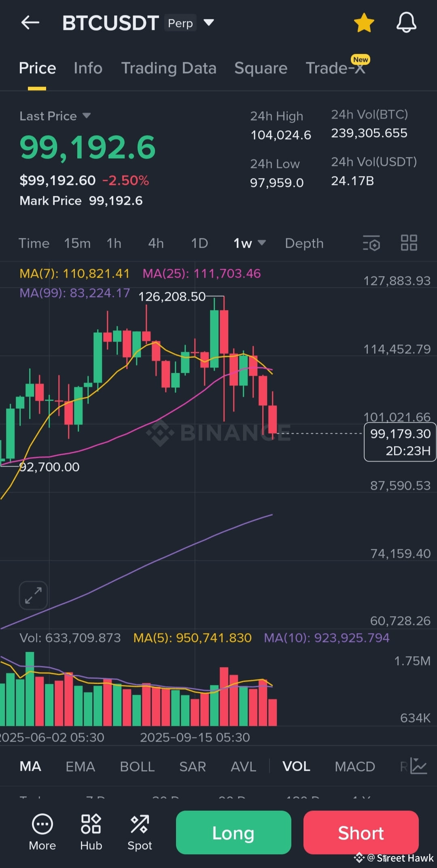Image resolution: width=437 pixels, height=868 pixels.
Task: Toggle the MA indicator
Action: click(x=30, y=766)
